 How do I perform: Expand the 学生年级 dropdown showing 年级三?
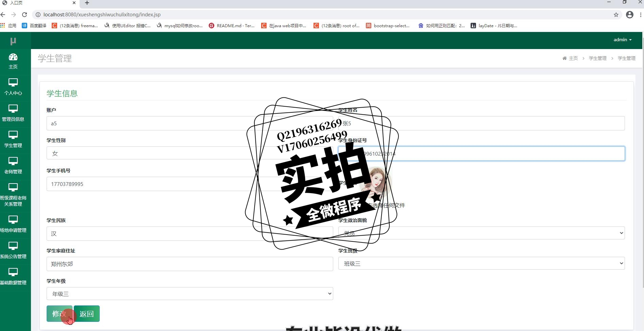190,294
